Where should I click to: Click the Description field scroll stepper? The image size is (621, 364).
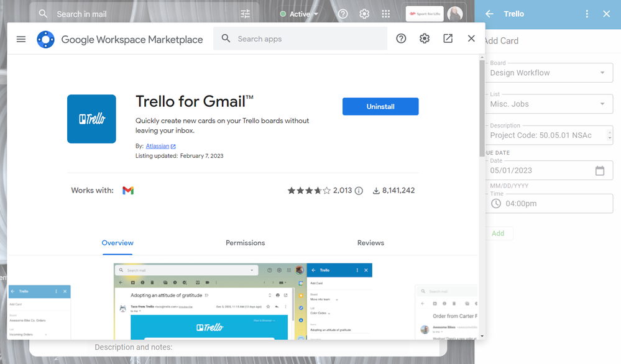click(610, 135)
